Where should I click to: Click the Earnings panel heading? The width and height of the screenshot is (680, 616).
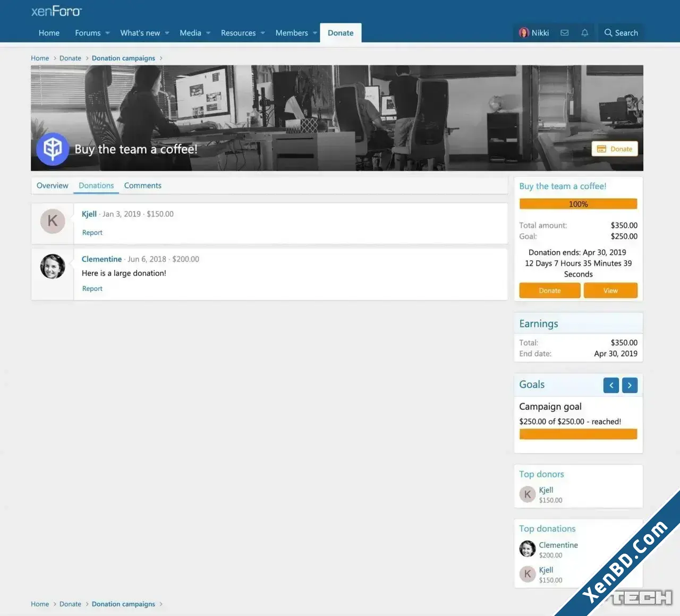click(x=539, y=324)
